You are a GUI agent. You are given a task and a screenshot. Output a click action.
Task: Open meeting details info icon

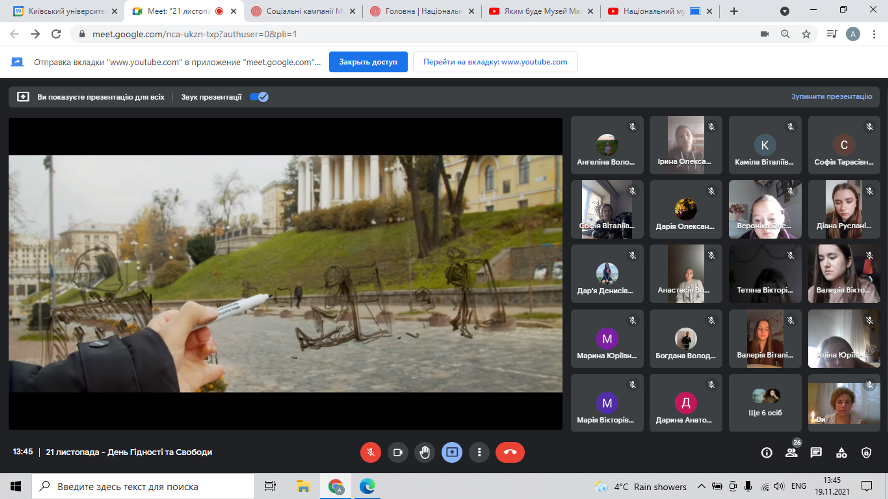click(767, 452)
